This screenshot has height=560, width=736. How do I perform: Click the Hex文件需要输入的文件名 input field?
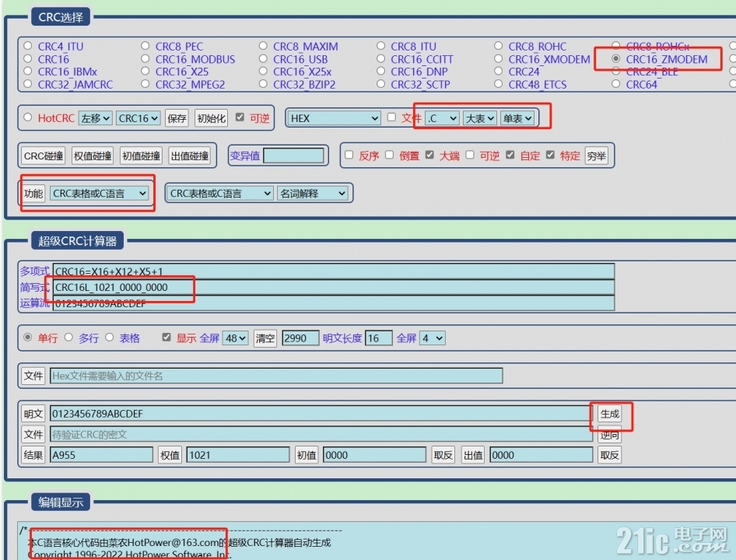pos(276,376)
